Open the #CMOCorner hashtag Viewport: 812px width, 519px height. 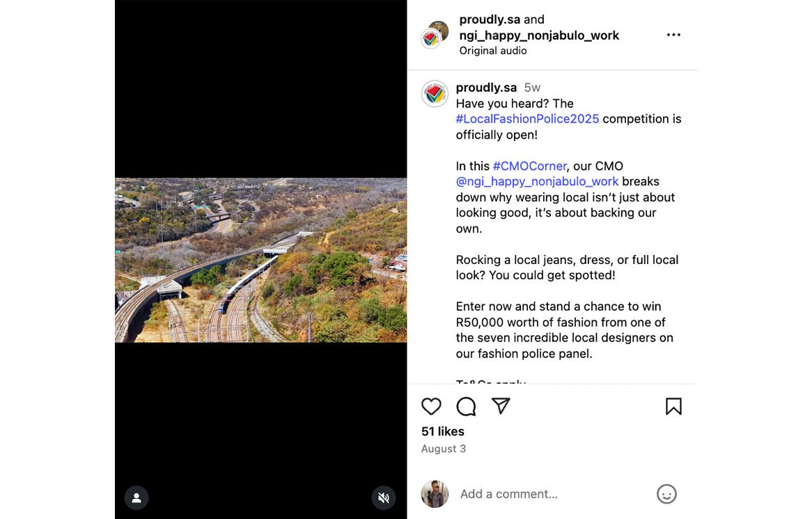point(529,166)
